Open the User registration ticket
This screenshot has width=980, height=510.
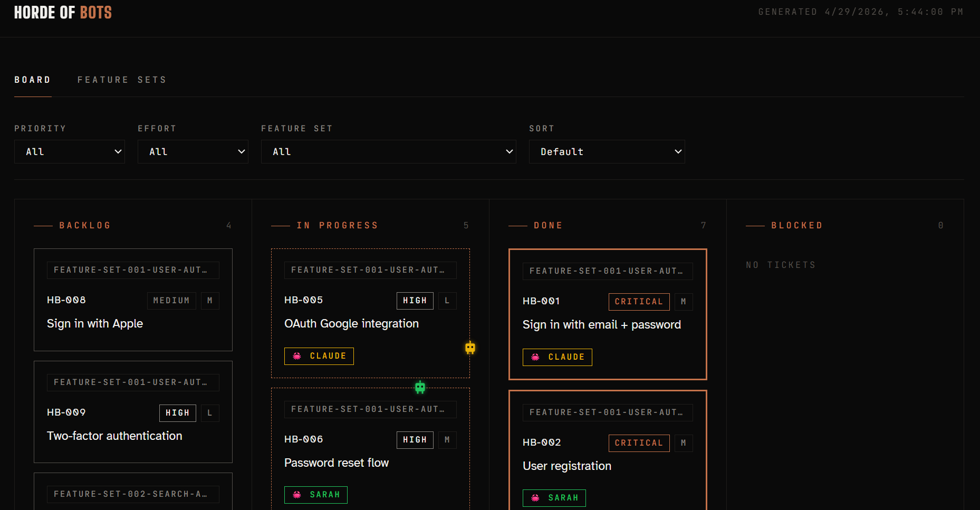click(608, 450)
